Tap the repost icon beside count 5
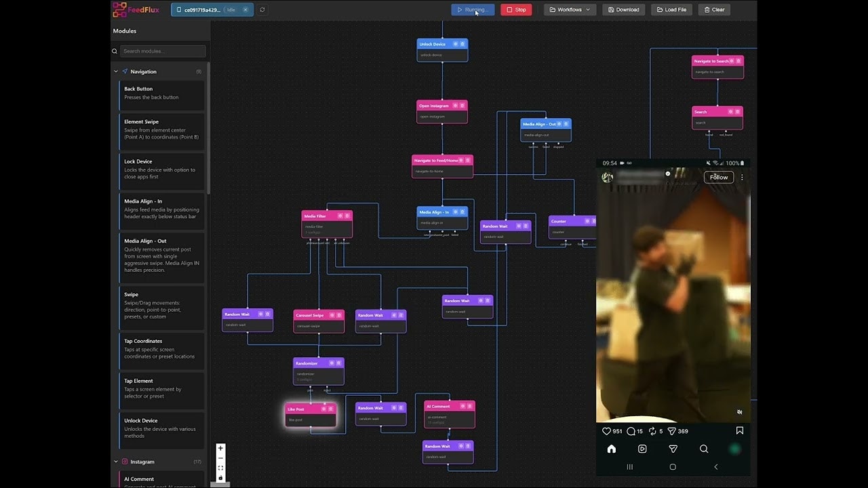 [x=652, y=431]
